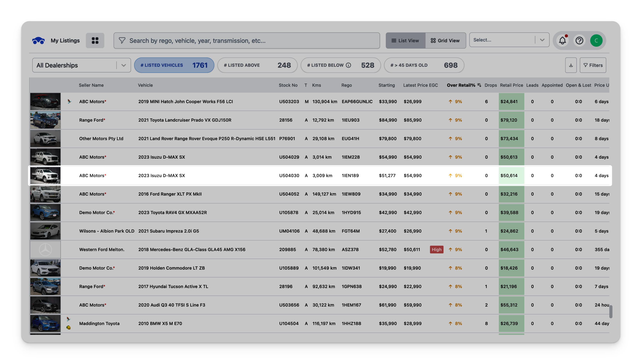Click the High badge on Mercedes-Benz row
Viewport: 642px width, 364px height.
pyautogui.click(x=437, y=250)
